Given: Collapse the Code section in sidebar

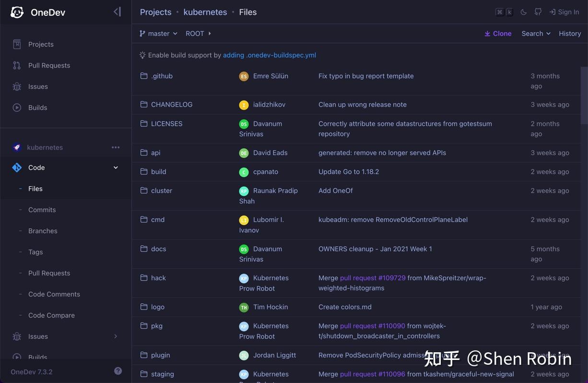Looking at the screenshot, I should pos(115,168).
